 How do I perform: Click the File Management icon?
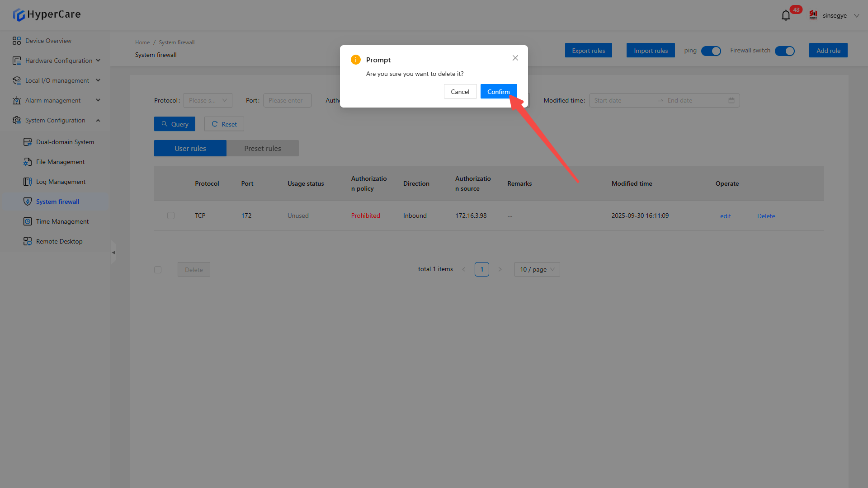coord(28,162)
